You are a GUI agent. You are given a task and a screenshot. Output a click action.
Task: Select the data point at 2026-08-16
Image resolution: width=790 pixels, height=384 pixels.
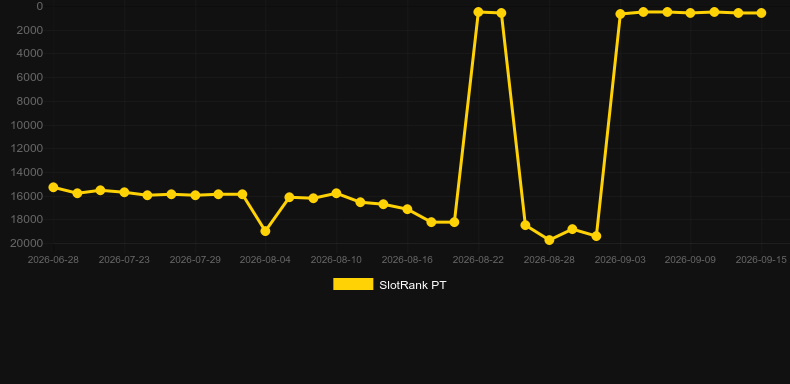point(408,209)
